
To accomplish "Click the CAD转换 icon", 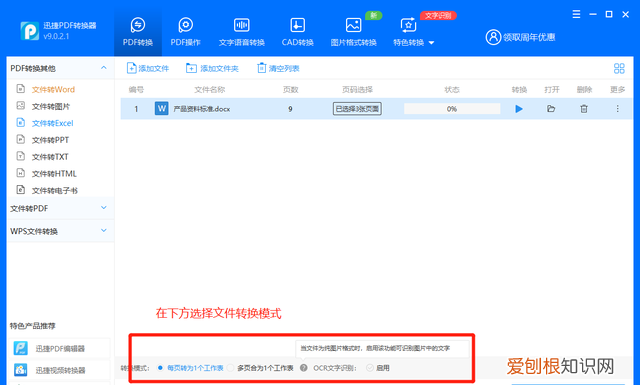I will coord(297,25).
